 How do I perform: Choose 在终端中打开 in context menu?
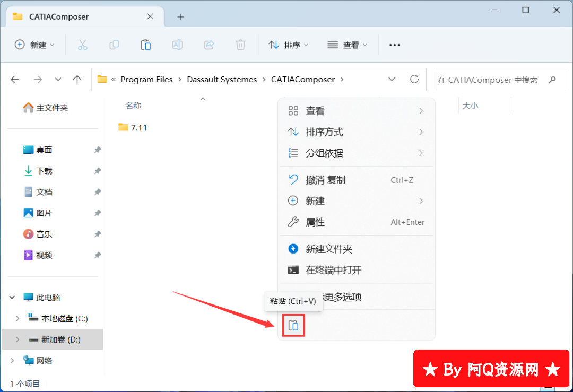coord(357,270)
